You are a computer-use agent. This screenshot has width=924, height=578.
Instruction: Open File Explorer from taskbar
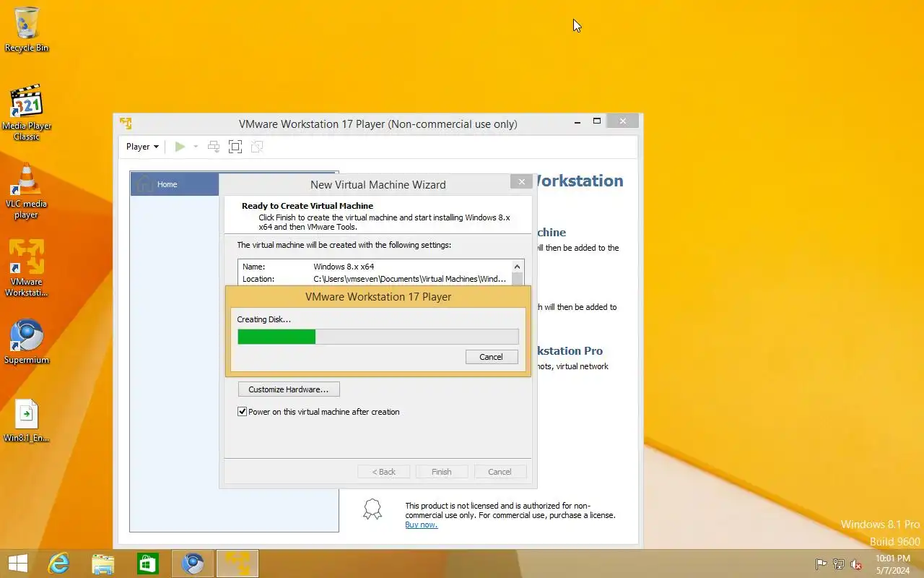103,564
